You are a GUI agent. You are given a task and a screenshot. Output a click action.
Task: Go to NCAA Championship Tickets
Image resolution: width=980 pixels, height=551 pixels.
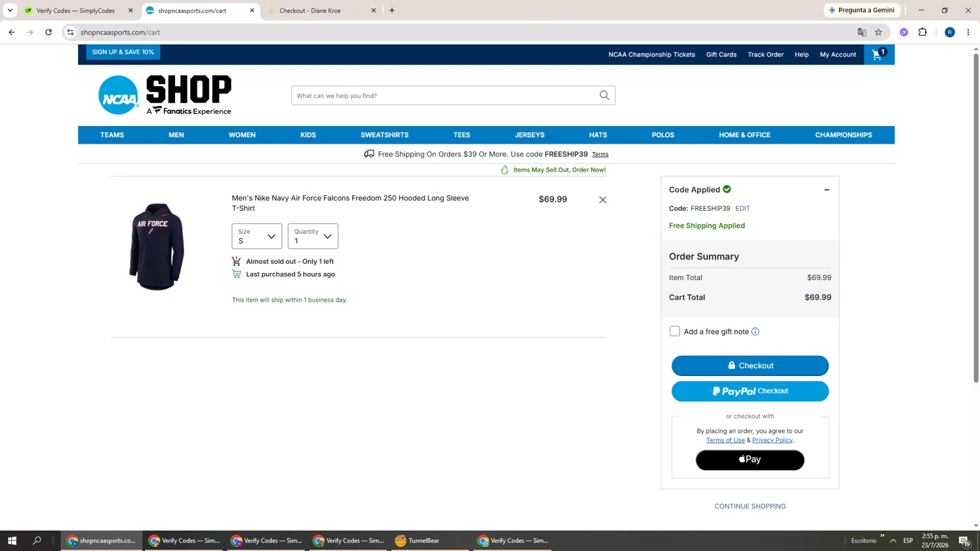click(x=651, y=55)
